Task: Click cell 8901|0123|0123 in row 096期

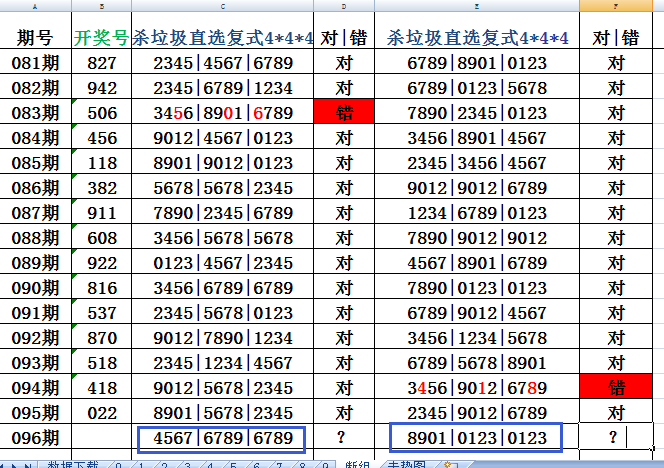Action: [x=476, y=438]
